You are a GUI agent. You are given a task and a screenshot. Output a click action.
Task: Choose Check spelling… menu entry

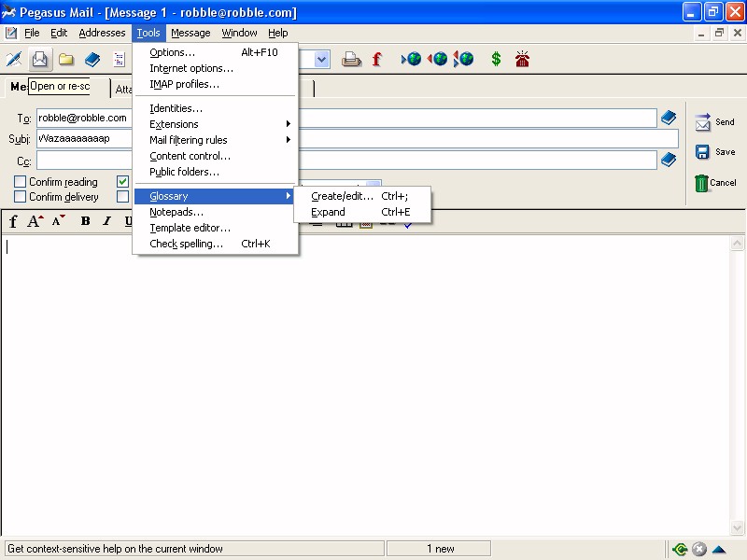[x=216, y=244]
